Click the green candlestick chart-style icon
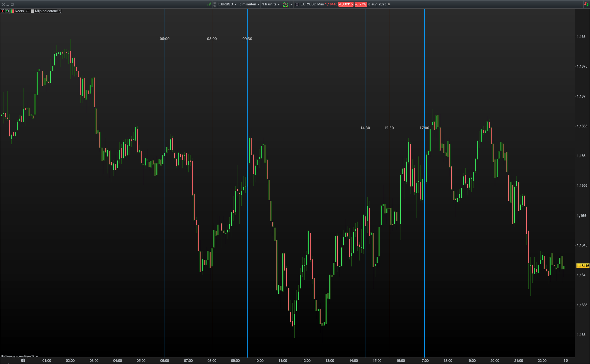Viewport: 590px width, 364px height. (x=209, y=4)
